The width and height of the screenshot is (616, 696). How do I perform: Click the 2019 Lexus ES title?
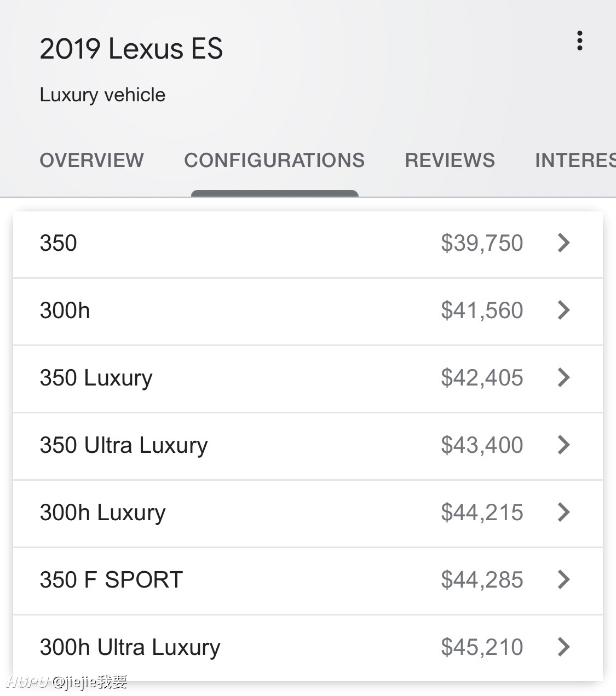pyautogui.click(x=131, y=49)
